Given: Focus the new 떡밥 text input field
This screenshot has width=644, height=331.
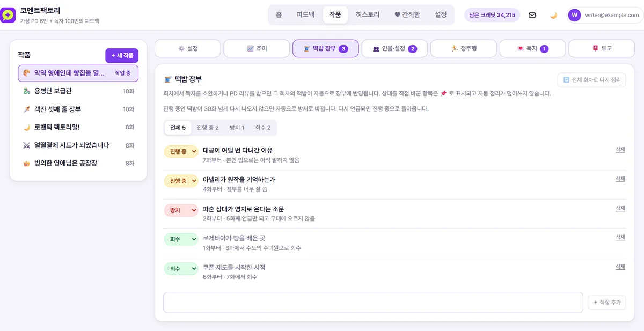Looking at the screenshot, I should [x=373, y=303].
